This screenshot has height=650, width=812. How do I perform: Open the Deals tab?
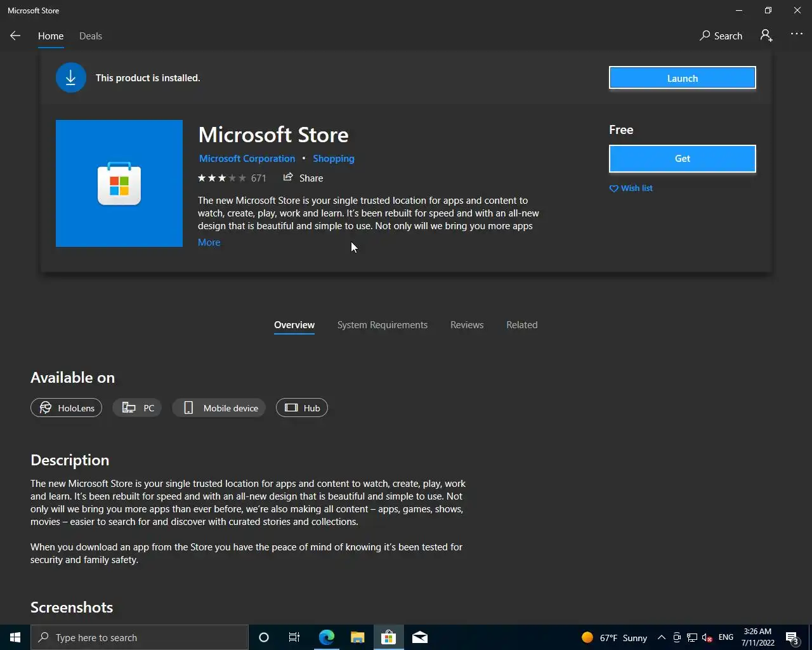coord(91,36)
